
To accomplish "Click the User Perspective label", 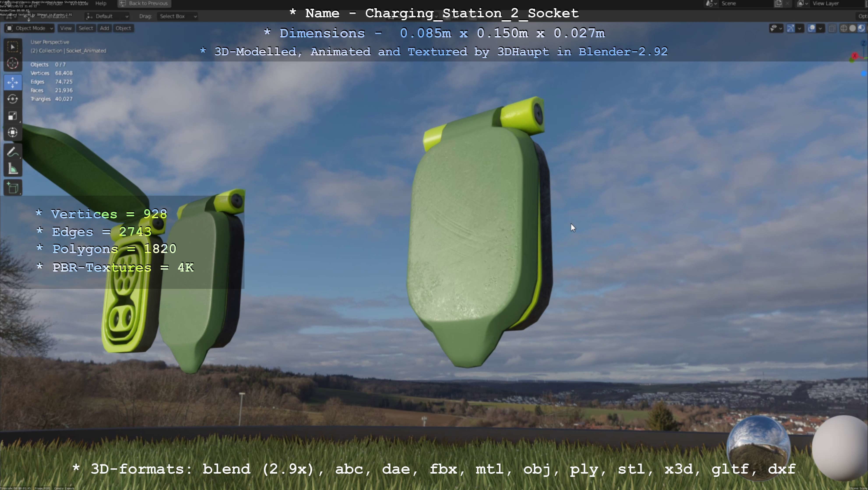I will pyautogui.click(x=50, y=42).
